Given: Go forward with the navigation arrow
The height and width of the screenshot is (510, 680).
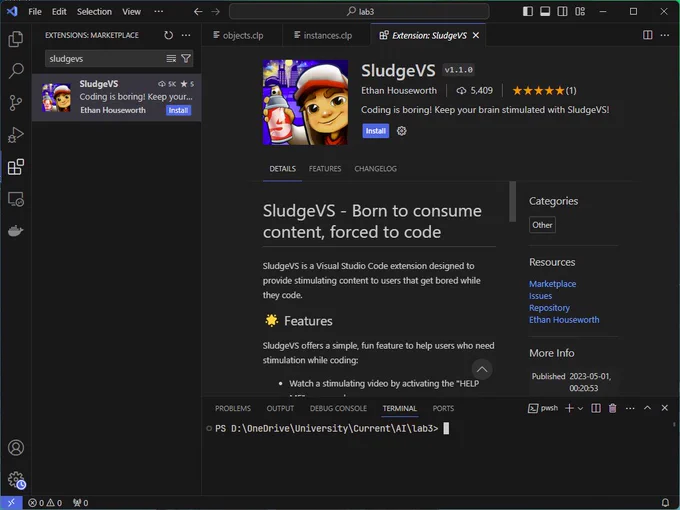Looking at the screenshot, I should coord(216,12).
